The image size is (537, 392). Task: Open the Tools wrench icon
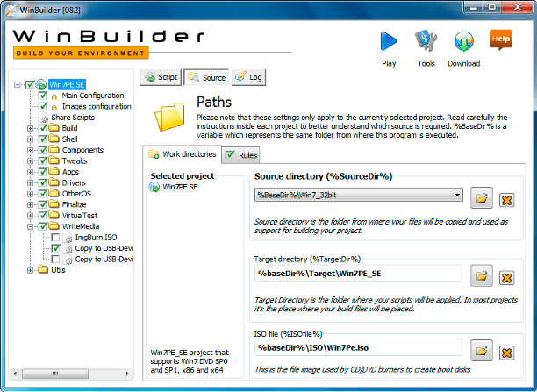426,40
